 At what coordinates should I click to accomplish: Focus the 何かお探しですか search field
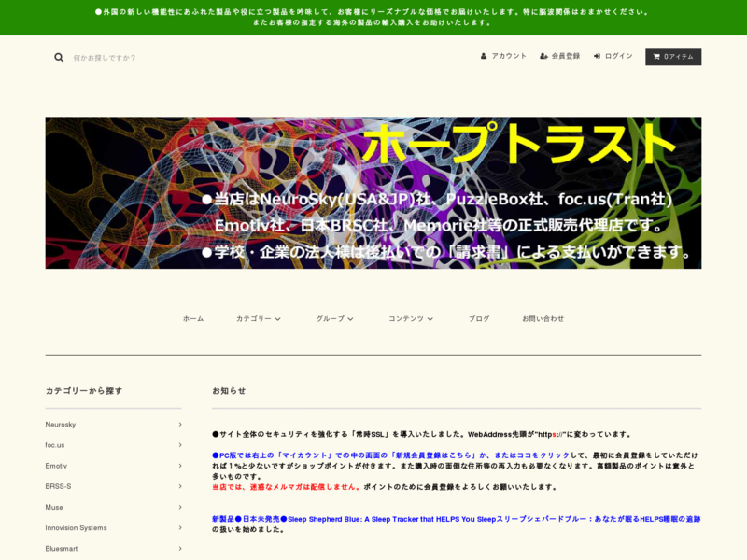pyautogui.click(x=105, y=58)
